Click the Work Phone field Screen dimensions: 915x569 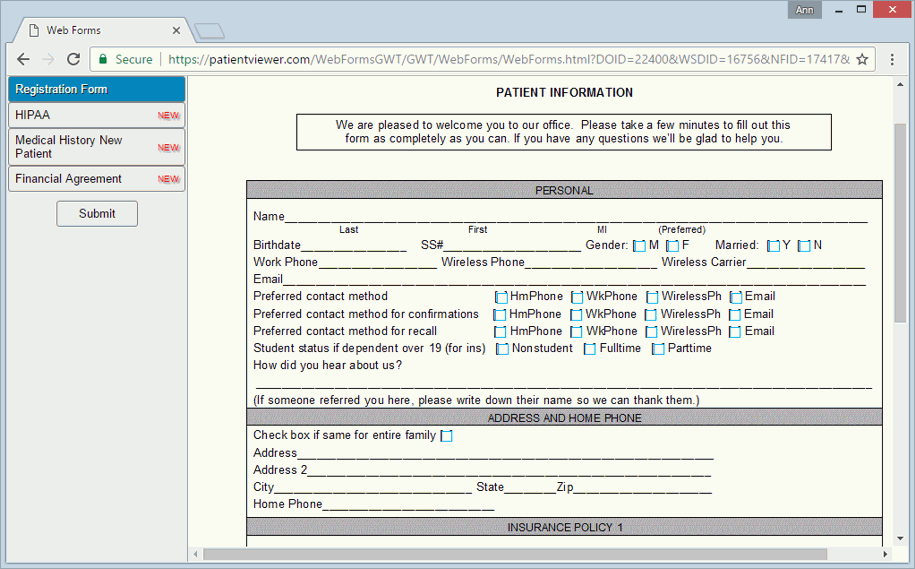(378, 262)
